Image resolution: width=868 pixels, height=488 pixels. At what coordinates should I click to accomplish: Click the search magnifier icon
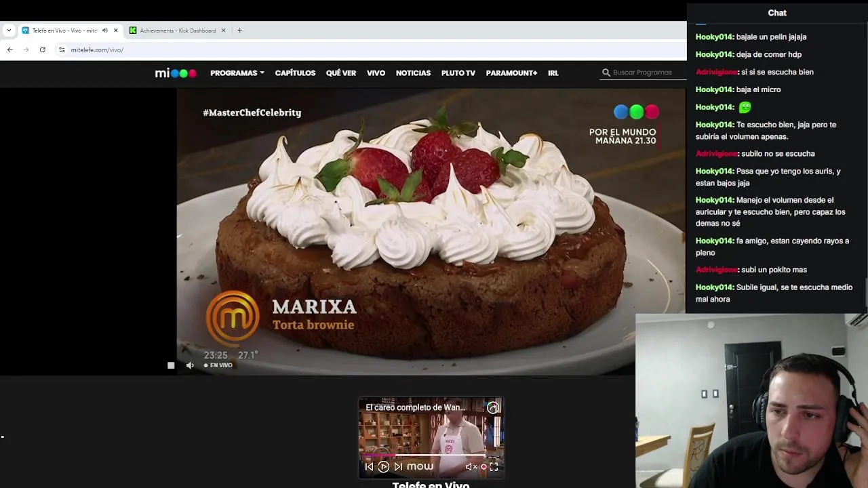point(606,73)
